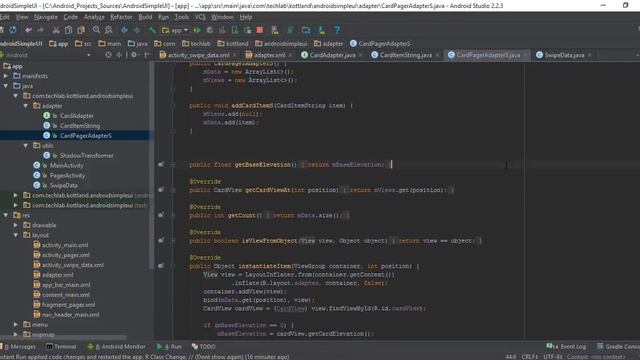Open the AVD Manager icon
Image resolution: width=640 pixels, height=360 pixels.
[275, 30]
